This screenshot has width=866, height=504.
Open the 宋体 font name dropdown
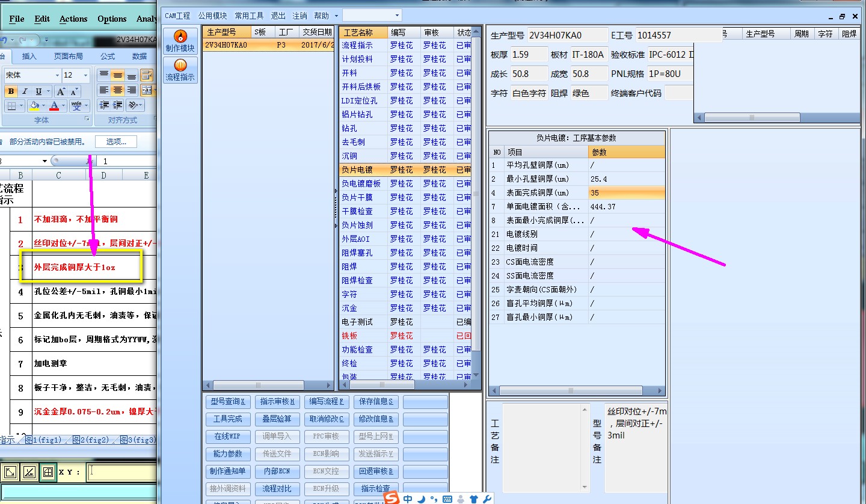pyautogui.click(x=57, y=75)
